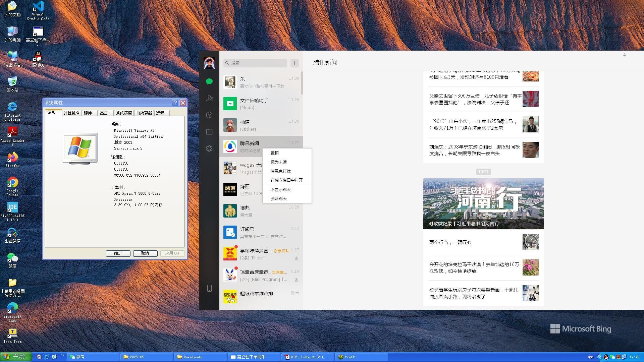Click the WeChat 搜索 search field
This screenshot has height=362, width=644.
tap(255, 63)
